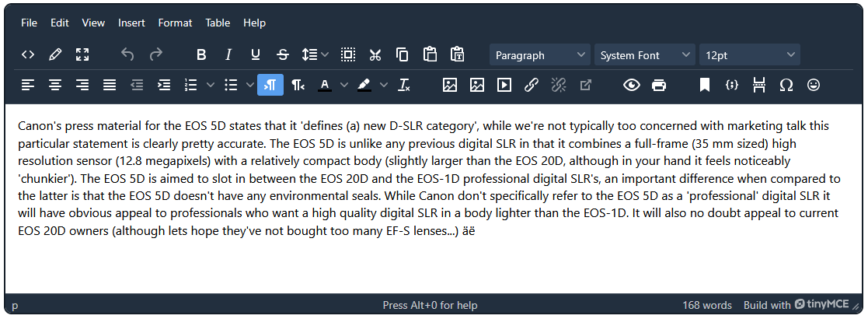Expand the System Font family dropdown
868x319 pixels.
click(645, 55)
